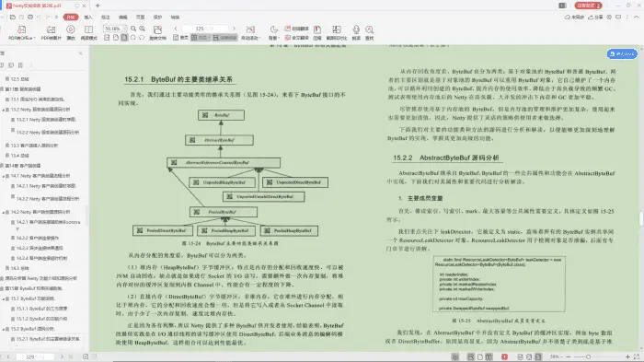Open the Edit ribbon tab
The image size is (644, 362).
tap(122, 18)
